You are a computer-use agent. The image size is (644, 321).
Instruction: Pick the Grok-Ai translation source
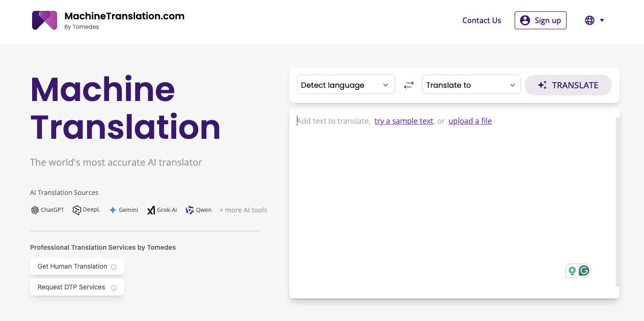tap(151, 210)
